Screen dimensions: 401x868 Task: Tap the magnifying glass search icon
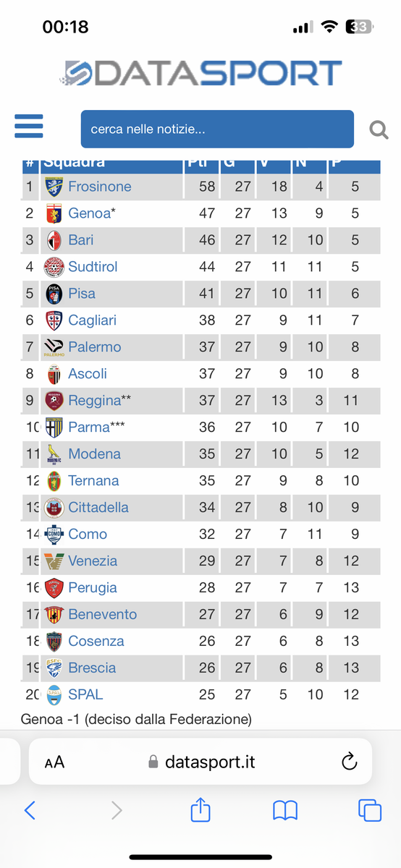click(x=379, y=129)
